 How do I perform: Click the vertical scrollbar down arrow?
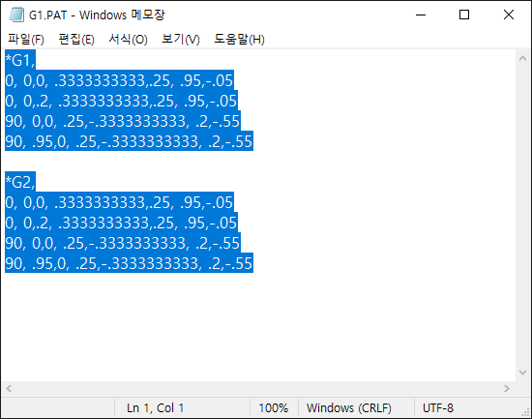coord(523,373)
